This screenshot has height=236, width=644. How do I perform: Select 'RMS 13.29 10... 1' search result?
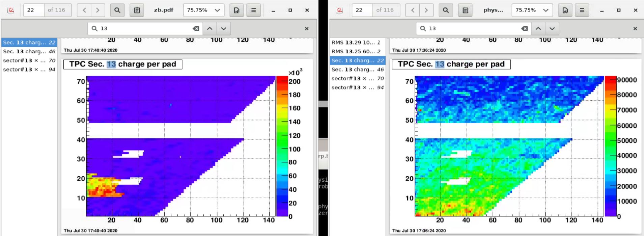click(x=358, y=43)
